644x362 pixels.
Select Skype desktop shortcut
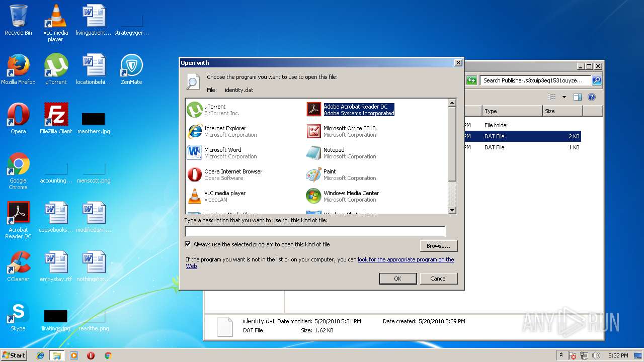(18, 316)
